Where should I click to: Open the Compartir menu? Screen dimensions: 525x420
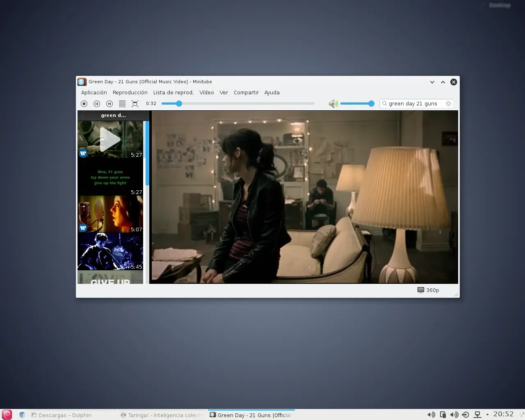point(246,93)
